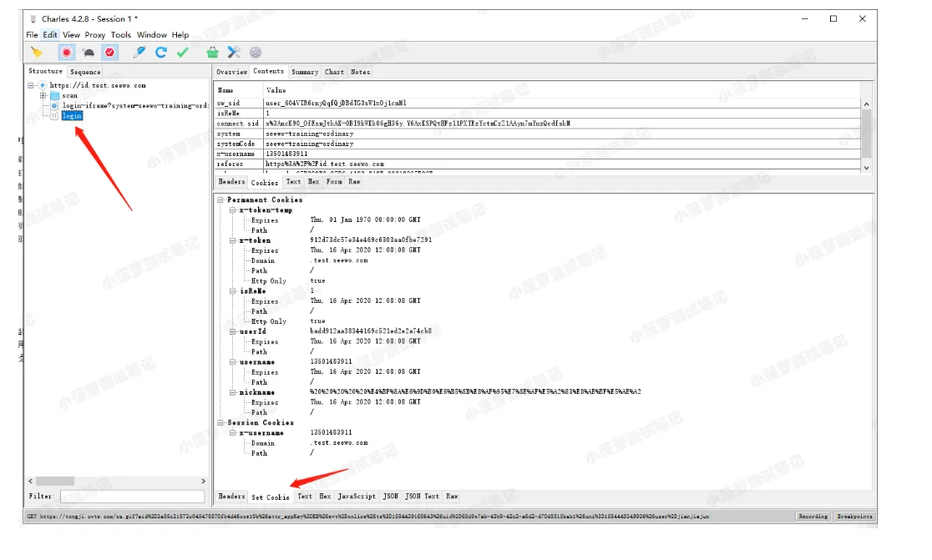Collapse the https://id.test.seewo.com host node
Screen dimensions: 932x560
click(x=30, y=85)
